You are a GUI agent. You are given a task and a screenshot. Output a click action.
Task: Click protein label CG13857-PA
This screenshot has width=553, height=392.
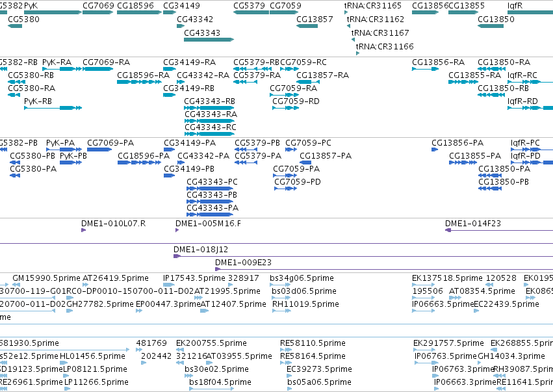click(326, 156)
